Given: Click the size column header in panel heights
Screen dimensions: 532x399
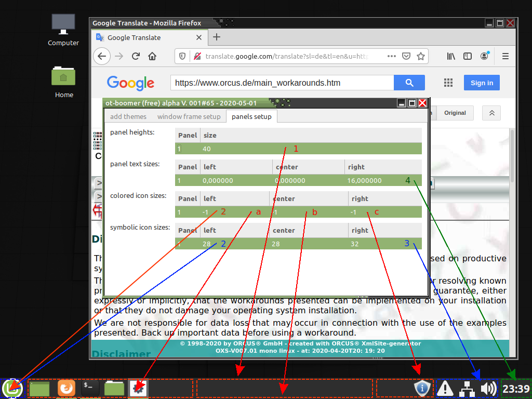Looking at the screenshot, I should point(311,135).
